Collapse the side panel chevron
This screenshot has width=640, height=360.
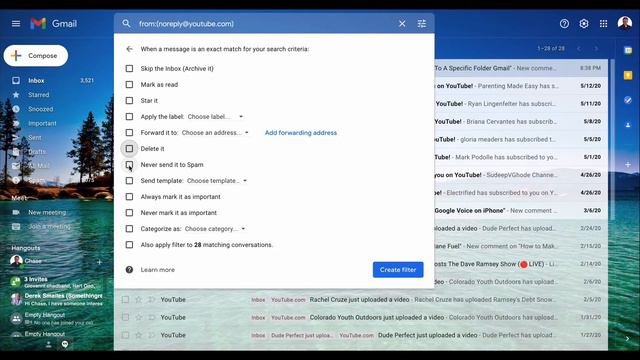tap(627, 338)
